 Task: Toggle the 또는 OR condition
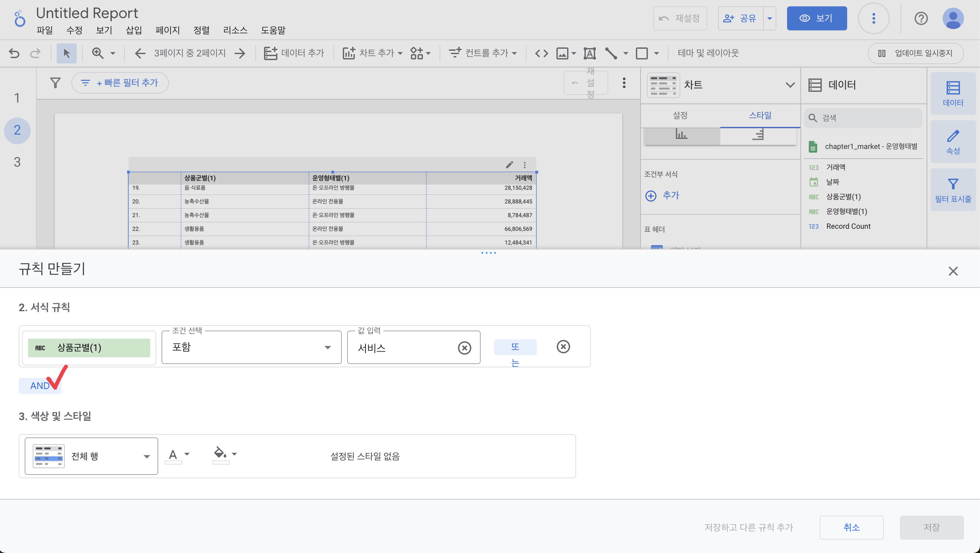pyautogui.click(x=515, y=347)
